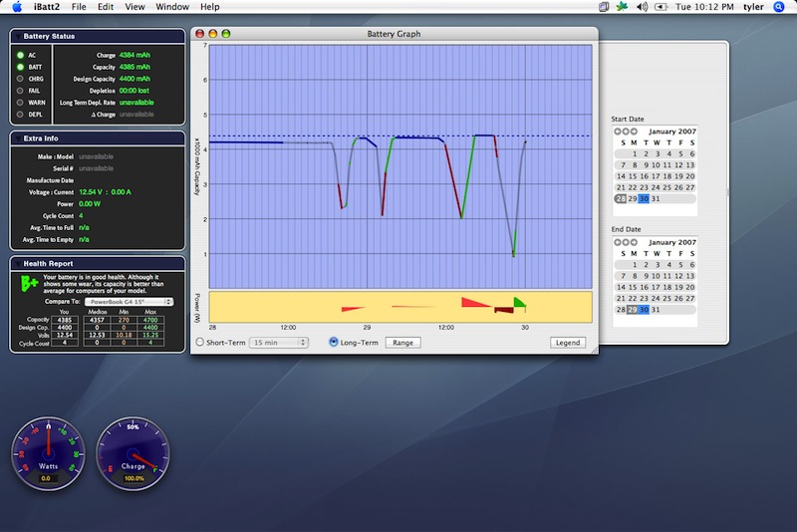Click the Charge gauge widget
Image resolution: width=797 pixels, height=532 pixels.
[x=133, y=453]
